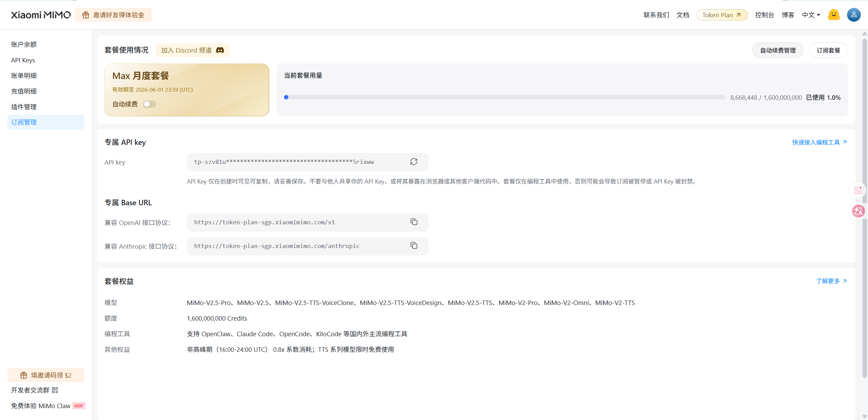Go to API Keys in the sidebar
This screenshot has height=420, width=868.
[x=46, y=60]
